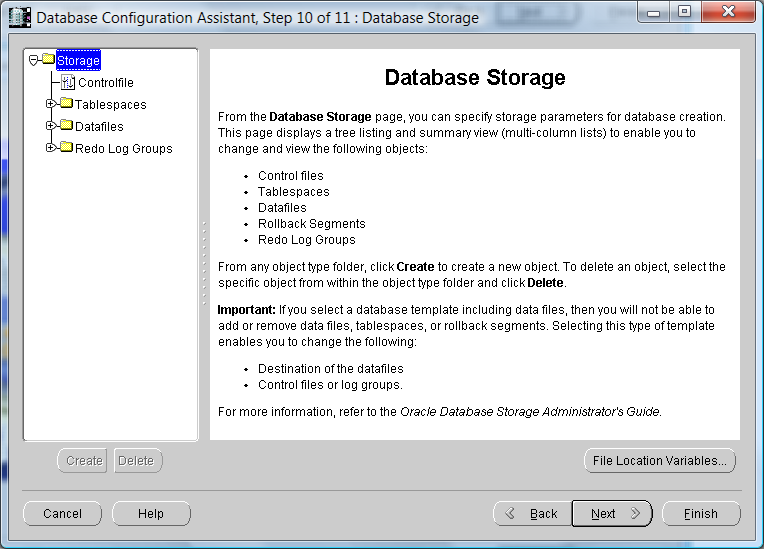Click the Datafiles folder icon
The width and height of the screenshot is (764, 549).
pos(67,125)
